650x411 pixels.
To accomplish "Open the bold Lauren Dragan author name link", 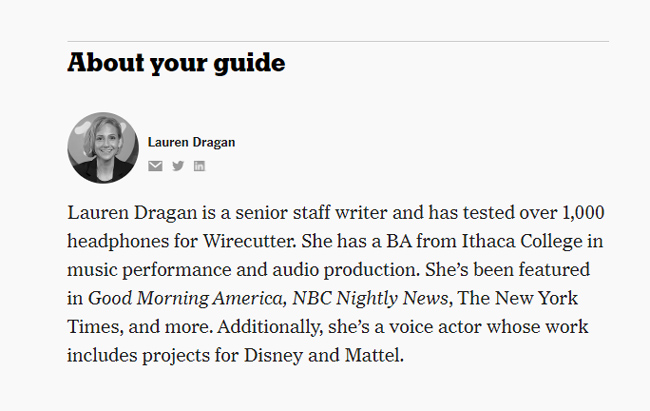I will point(192,142).
